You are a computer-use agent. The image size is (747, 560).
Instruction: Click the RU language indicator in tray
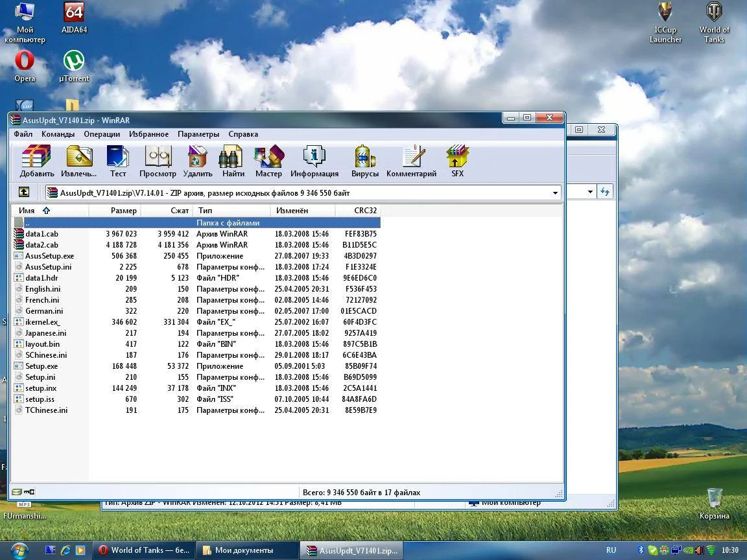click(x=611, y=550)
